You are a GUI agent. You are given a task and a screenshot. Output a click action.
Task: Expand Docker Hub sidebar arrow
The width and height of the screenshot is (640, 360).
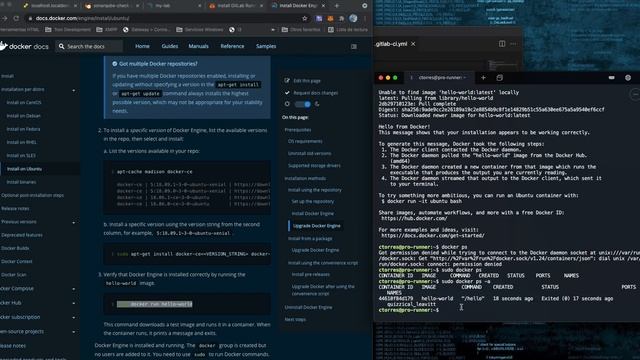tap(74, 304)
